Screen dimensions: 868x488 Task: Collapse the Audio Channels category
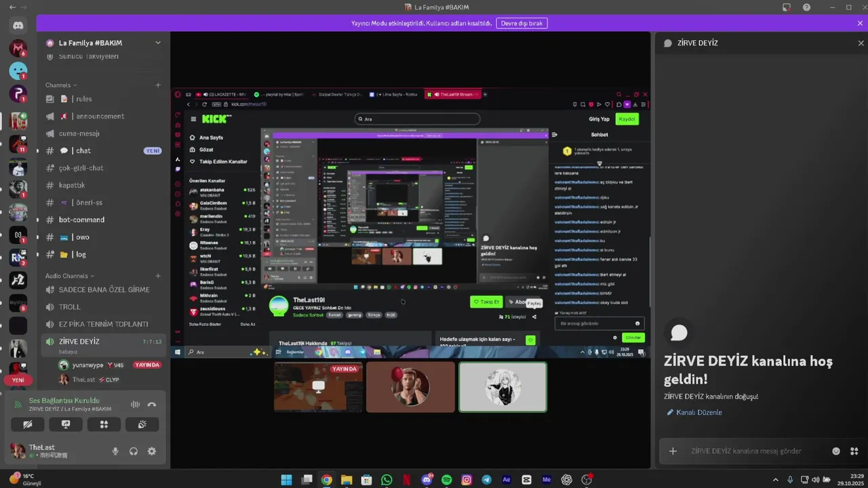click(x=70, y=276)
